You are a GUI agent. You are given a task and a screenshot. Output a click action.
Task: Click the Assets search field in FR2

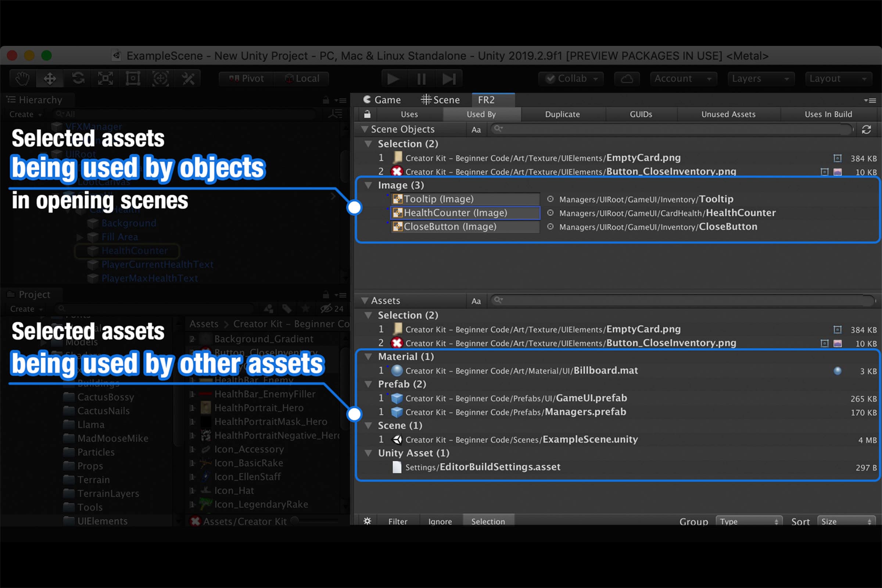click(x=682, y=300)
